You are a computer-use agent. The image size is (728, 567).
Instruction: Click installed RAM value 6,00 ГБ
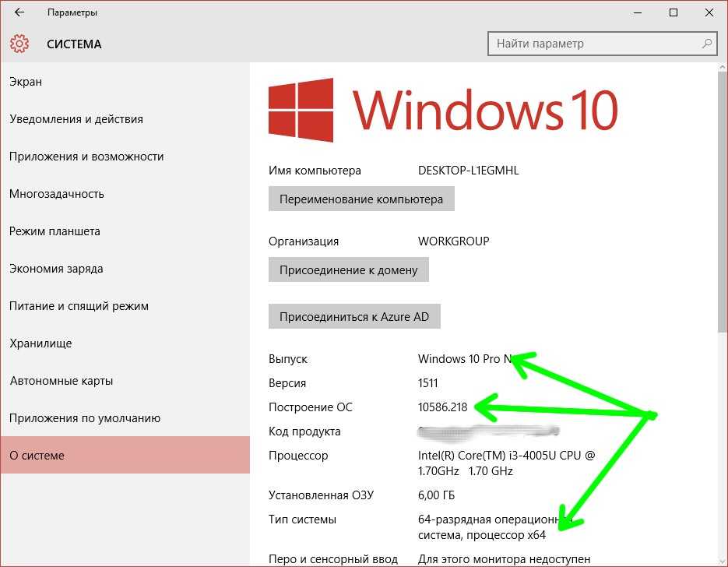click(436, 495)
